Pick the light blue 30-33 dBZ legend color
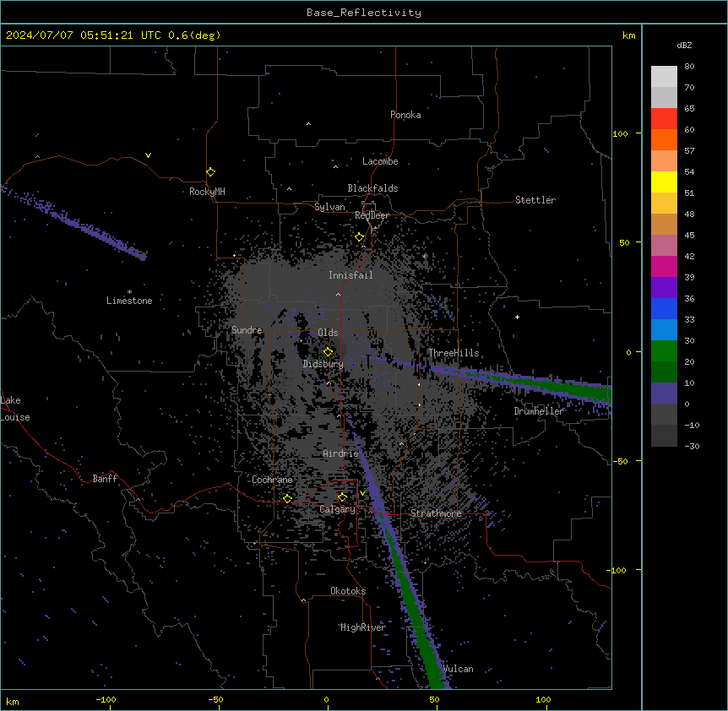The image size is (728, 711). pyautogui.click(x=664, y=330)
